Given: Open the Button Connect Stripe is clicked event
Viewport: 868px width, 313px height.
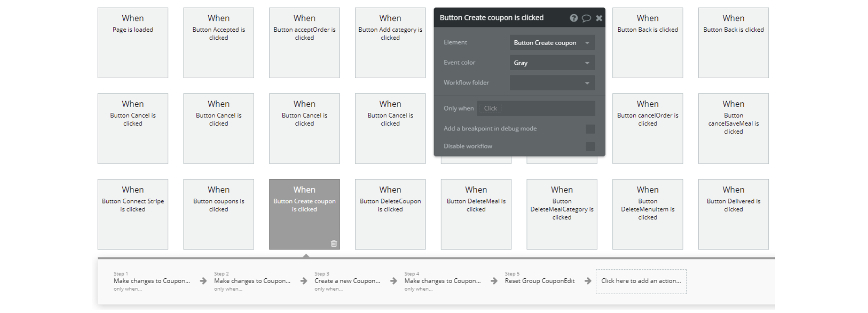Looking at the screenshot, I should coord(133,214).
